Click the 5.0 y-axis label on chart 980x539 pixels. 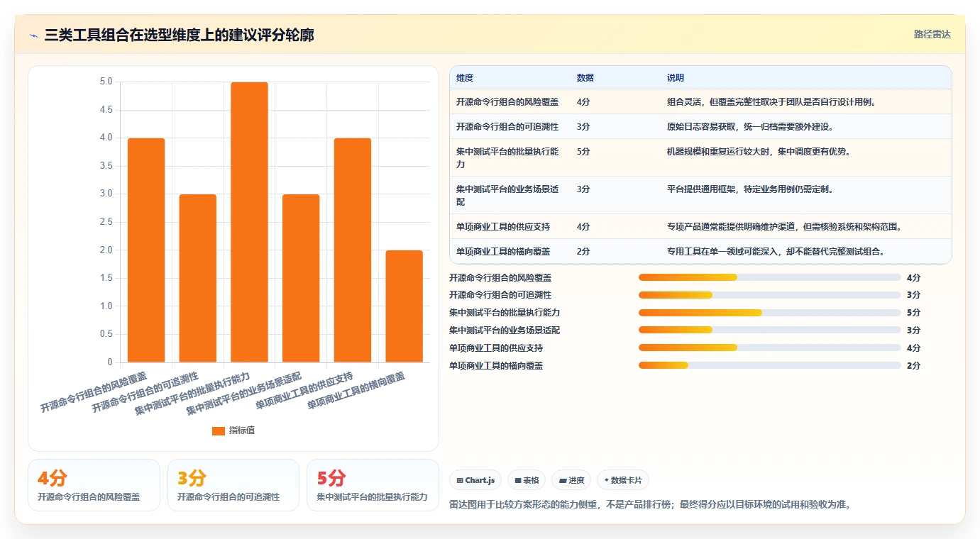coord(106,82)
